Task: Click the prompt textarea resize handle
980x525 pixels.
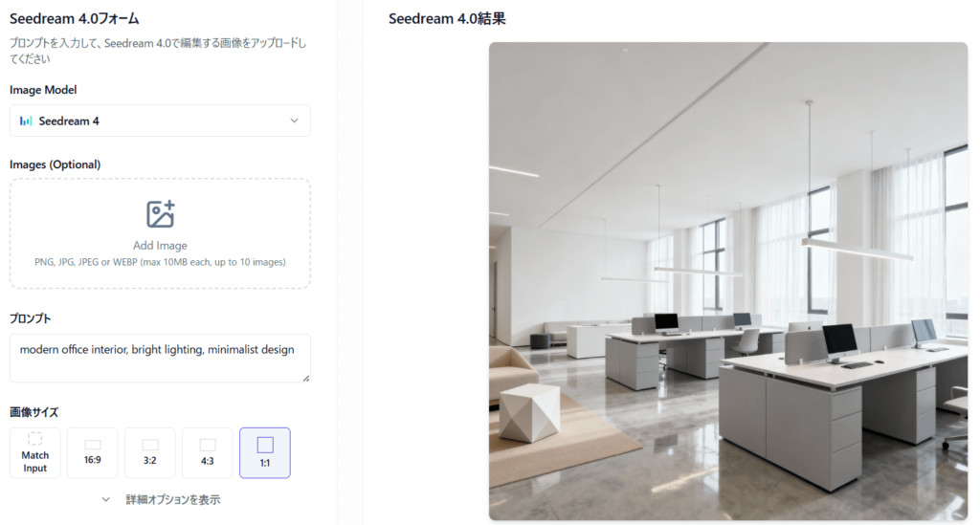Action: (x=306, y=379)
